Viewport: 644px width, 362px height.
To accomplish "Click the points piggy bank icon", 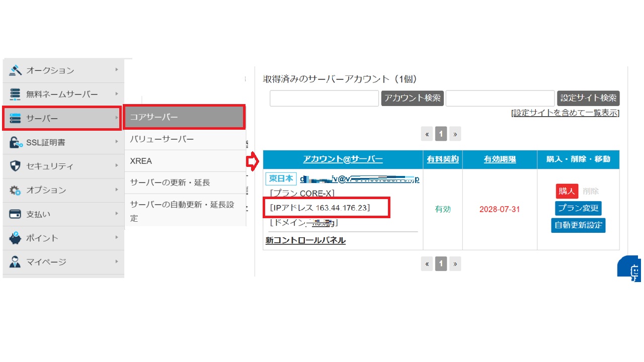I will click(15, 238).
